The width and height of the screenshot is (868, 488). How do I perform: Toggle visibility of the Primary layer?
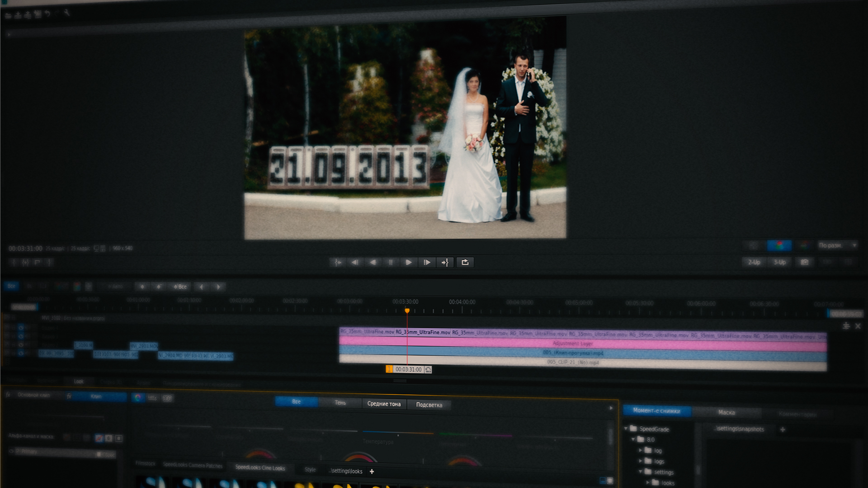(12, 451)
